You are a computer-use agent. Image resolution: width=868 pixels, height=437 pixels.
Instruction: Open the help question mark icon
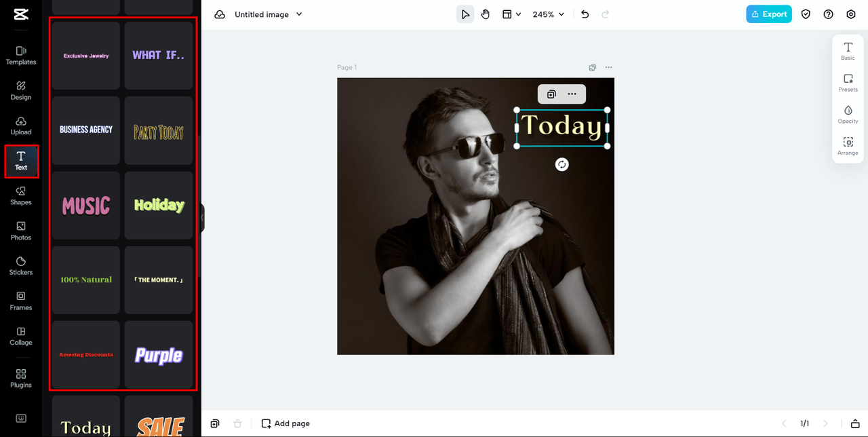[828, 14]
